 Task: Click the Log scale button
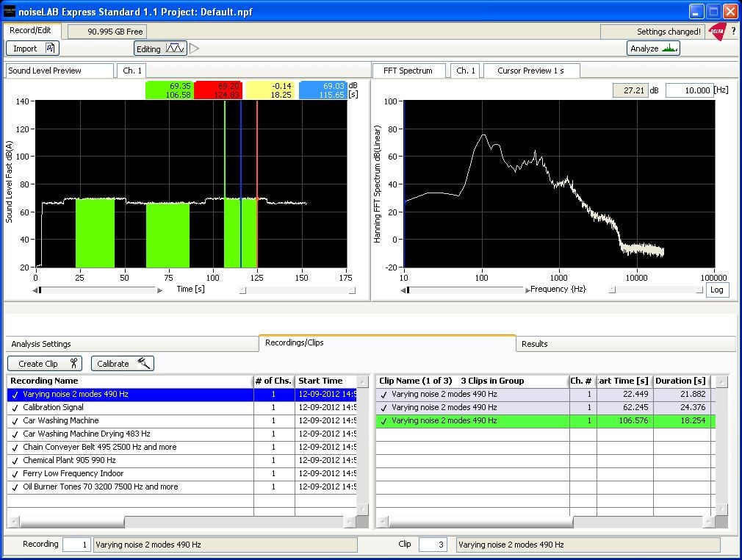click(x=716, y=290)
